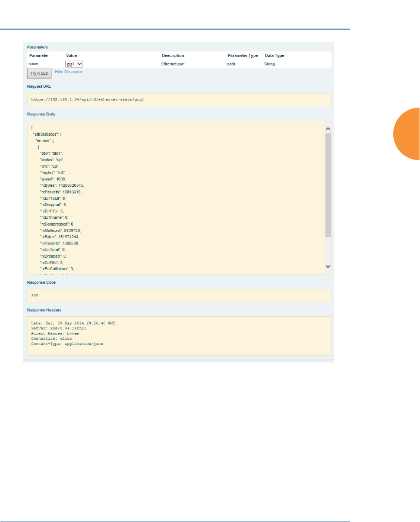The image size is (420, 522).
Task: Click the "dev": "gig1" line
Action: point(51,153)
